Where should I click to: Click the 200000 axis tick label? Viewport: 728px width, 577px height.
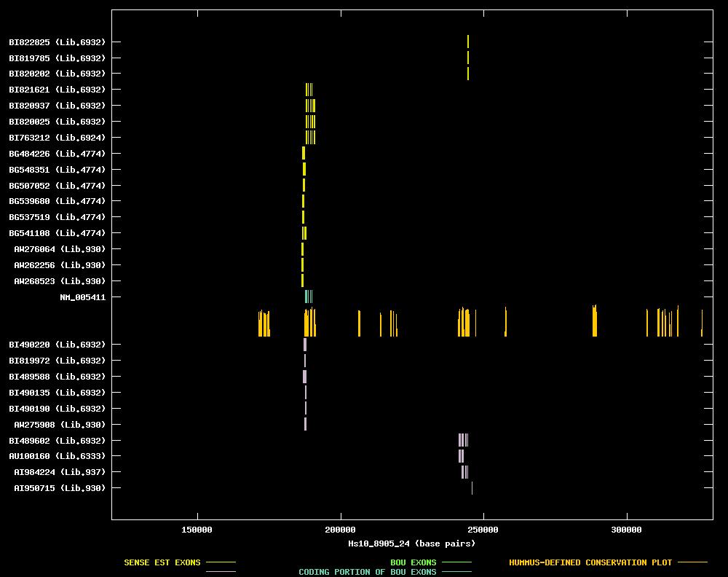pos(340,530)
